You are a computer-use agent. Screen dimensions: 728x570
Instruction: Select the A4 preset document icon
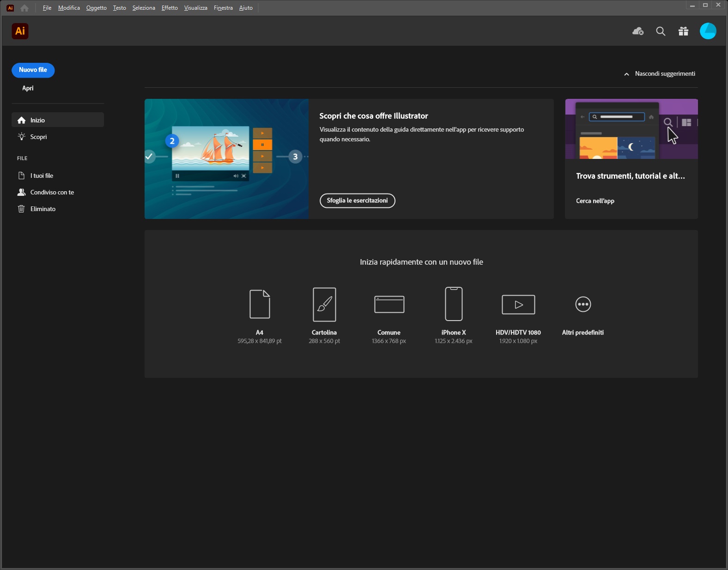pos(260,304)
